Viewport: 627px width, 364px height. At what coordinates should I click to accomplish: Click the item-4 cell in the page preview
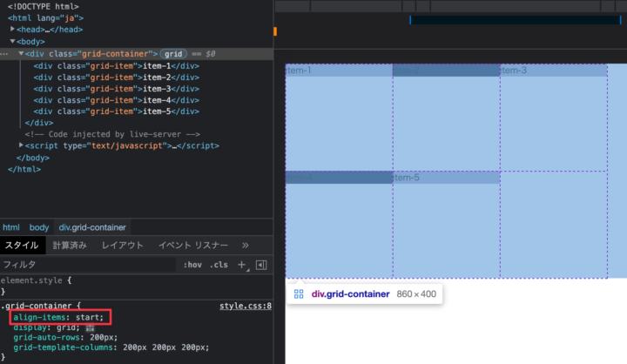(339, 178)
